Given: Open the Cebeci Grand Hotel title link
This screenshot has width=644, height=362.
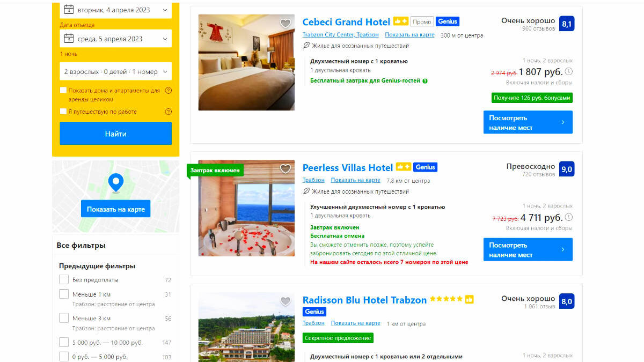Looking at the screenshot, I should 346,22.
